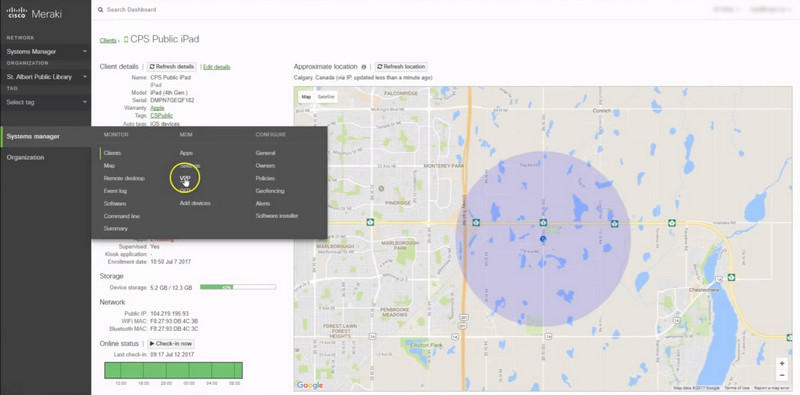
Task: Click enrollment date 10:50 Jul 7 2017
Action: pos(170,262)
